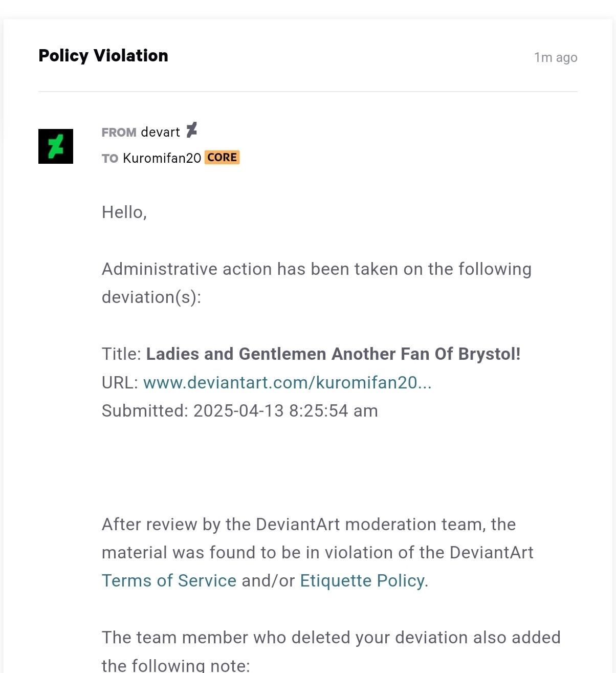Open the Terms of Service link
The width and height of the screenshot is (616, 673).
pos(169,580)
